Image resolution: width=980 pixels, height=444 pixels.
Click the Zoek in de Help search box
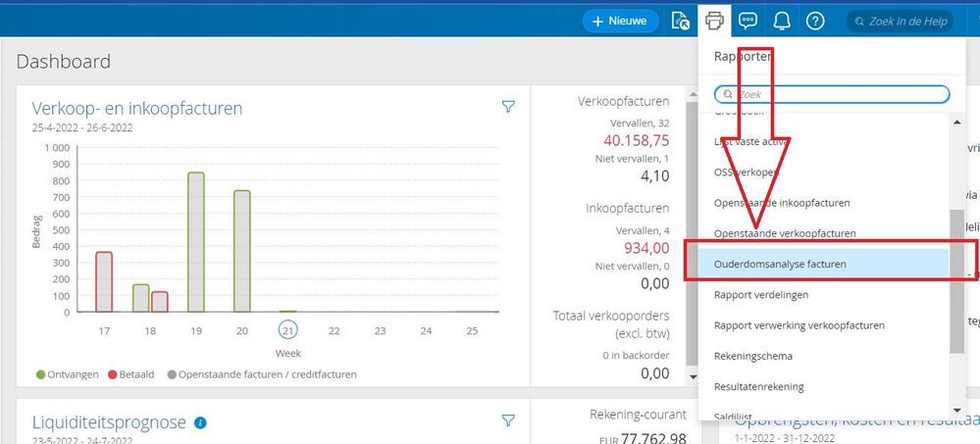pyautogui.click(x=900, y=21)
